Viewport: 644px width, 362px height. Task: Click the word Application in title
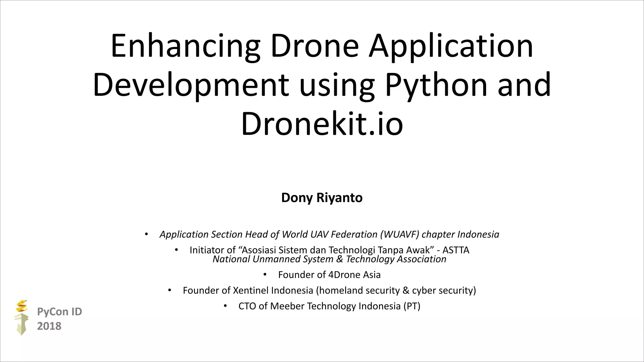(451, 46)
